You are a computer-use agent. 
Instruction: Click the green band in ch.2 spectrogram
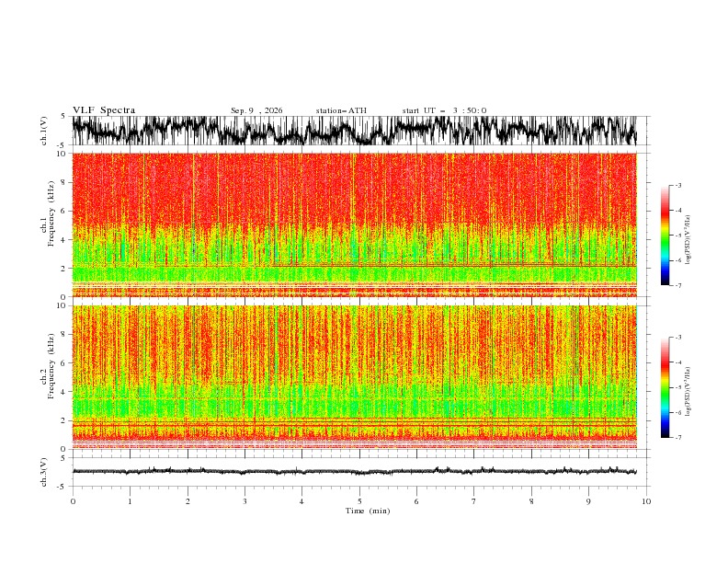tap(354, 402)
